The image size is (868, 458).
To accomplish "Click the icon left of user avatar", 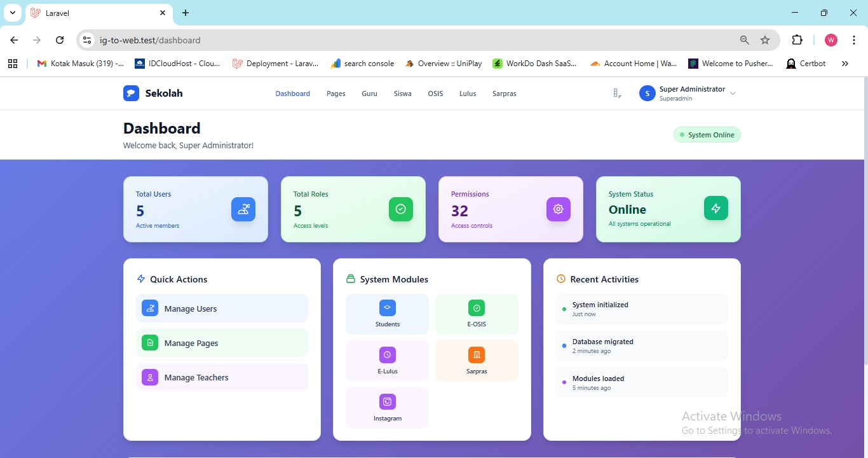I will (x=617, y=94).
